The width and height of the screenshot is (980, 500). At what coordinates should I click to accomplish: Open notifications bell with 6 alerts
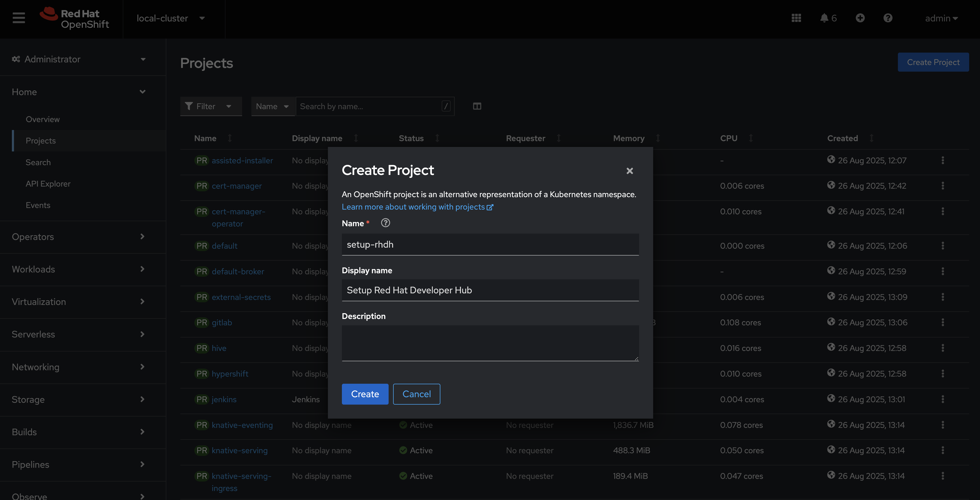[x=828, y=18]
